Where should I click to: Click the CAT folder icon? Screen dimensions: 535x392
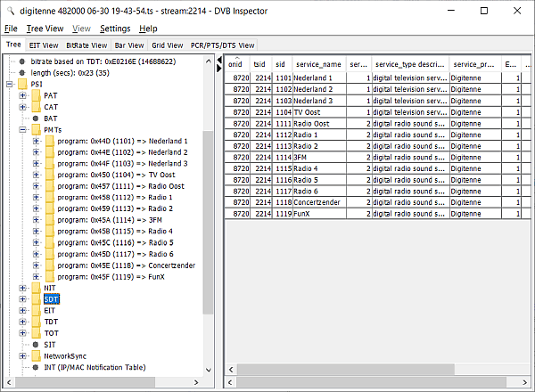37,107
